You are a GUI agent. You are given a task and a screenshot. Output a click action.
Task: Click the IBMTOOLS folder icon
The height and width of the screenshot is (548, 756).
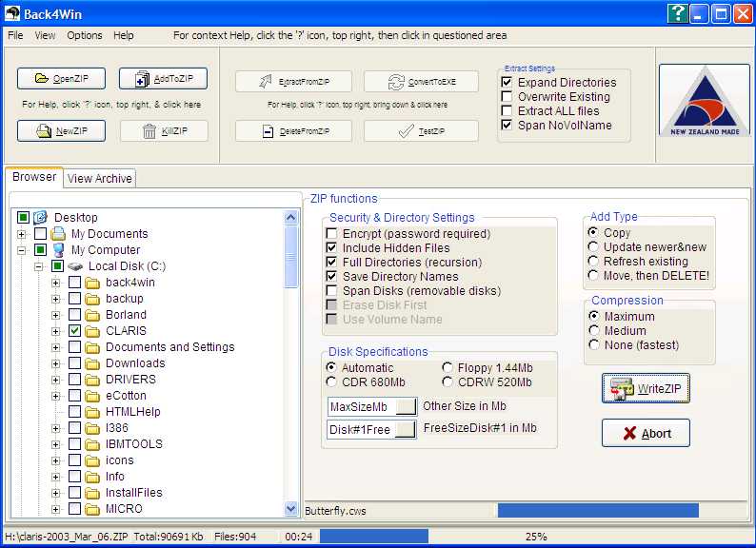pos(92,444)
